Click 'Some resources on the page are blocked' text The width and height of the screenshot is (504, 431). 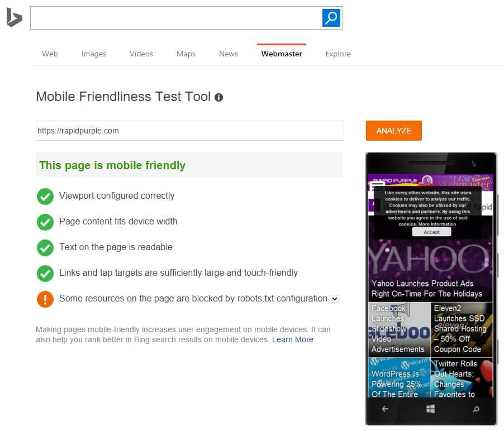coord(193,298)
